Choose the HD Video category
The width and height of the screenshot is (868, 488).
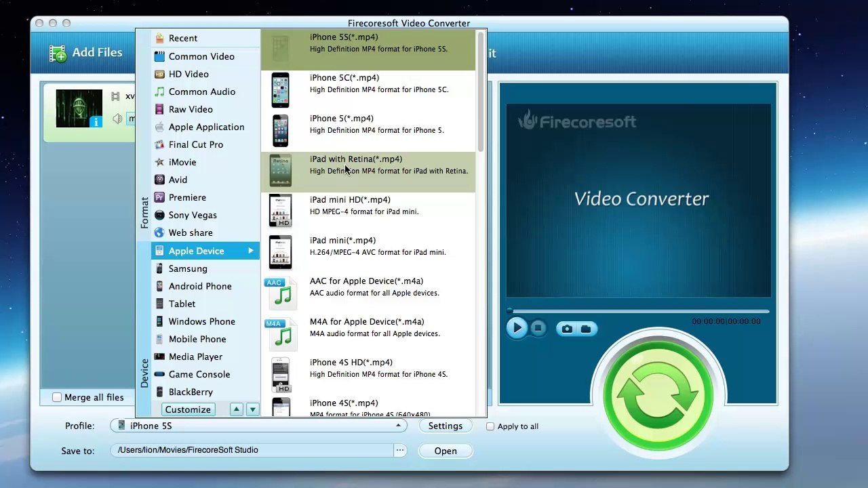(x=205, y=74)
